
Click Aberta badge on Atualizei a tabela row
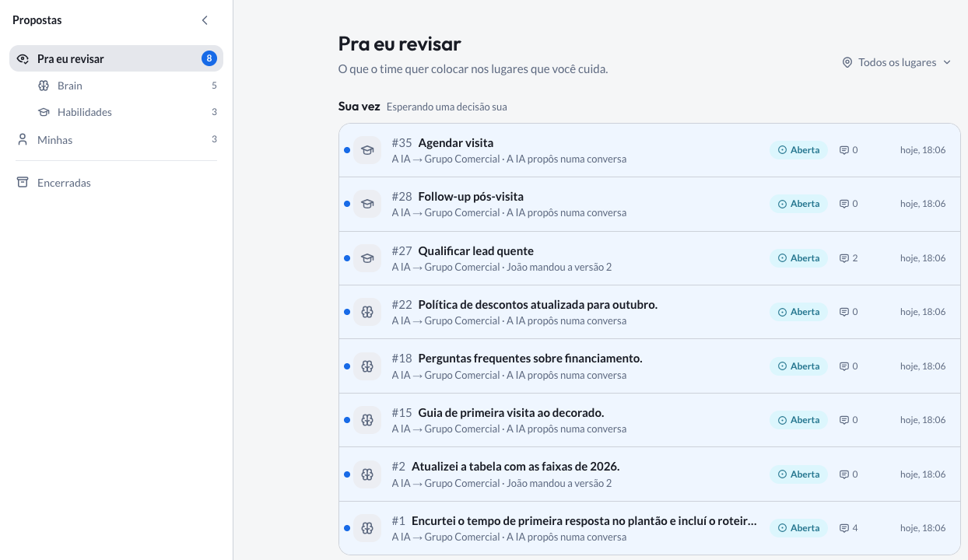click(798, 474)
